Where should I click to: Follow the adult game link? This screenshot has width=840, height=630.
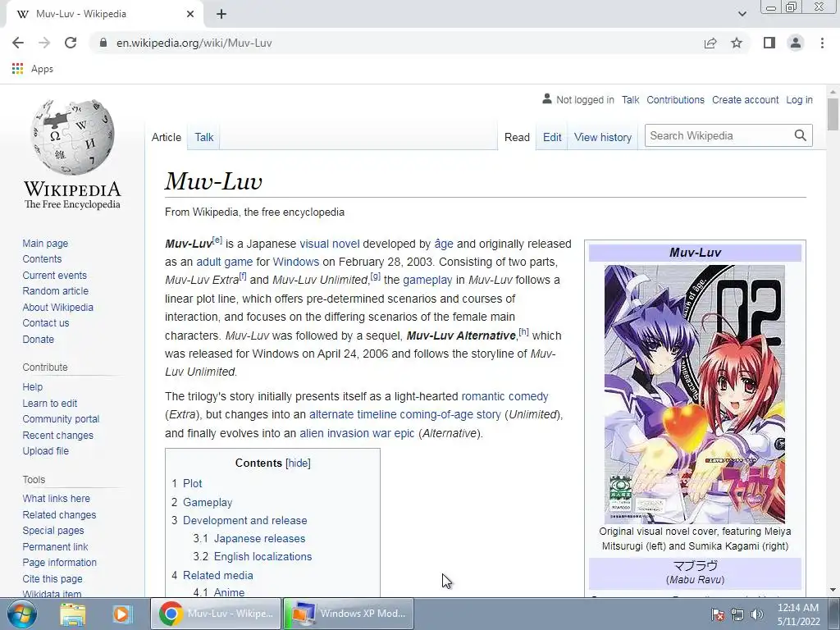225,262
